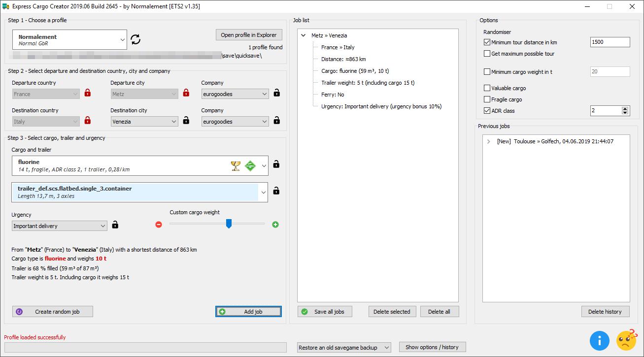
Task: Check the Fragile cargo option
Action: click(x=487, y=100)
